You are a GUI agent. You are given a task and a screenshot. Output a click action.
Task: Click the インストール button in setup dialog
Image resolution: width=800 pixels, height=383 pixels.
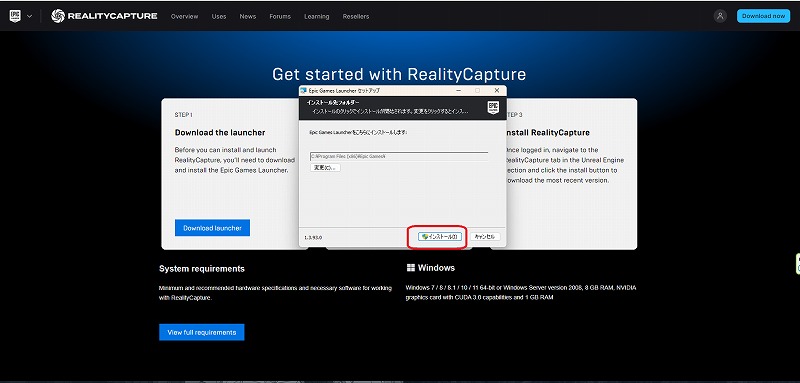tap(440, 237)
